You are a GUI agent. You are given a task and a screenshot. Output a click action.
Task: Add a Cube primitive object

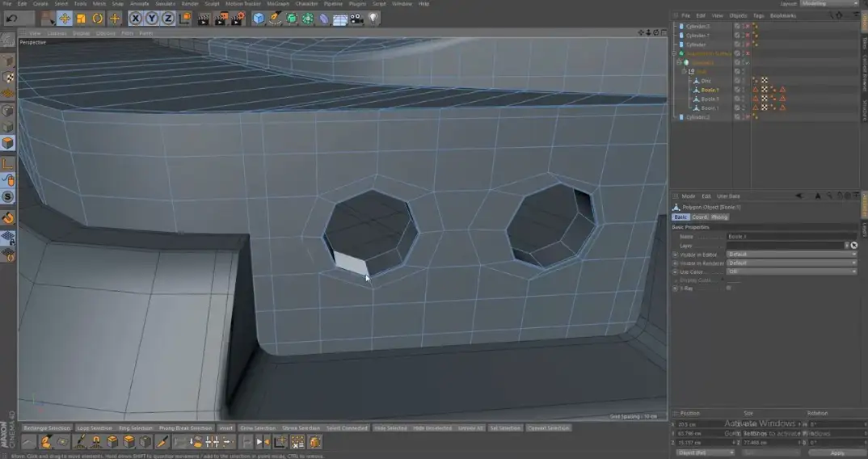pos(259,19)
